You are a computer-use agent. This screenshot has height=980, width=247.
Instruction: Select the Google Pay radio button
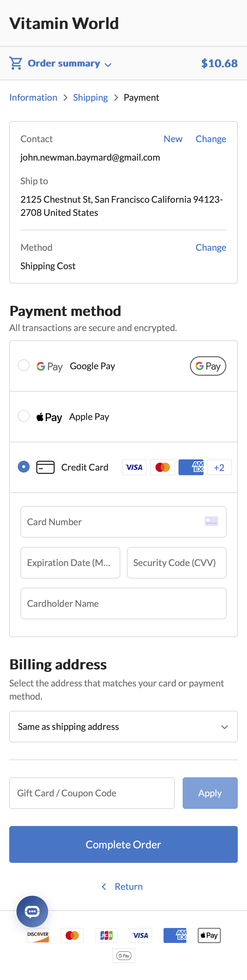tap(23, 365)
